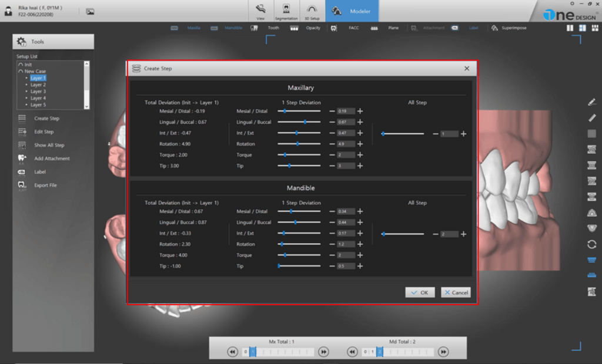This screenshot has height=364, width=602.
Task: Adjust Mandible Mesial / Distal slider
Action: (299, 211)
